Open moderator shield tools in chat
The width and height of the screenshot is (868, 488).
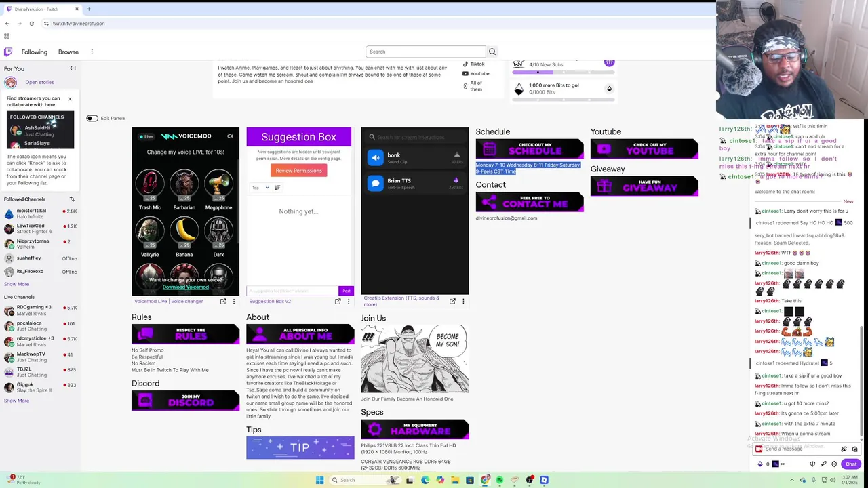pos(812,464)
